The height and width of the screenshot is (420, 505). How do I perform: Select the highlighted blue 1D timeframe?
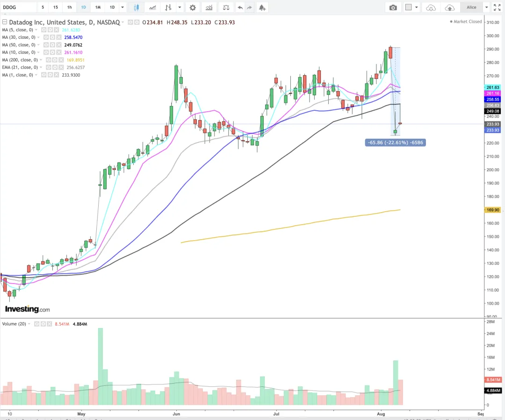pyautogui.click(x=83, y=7)
